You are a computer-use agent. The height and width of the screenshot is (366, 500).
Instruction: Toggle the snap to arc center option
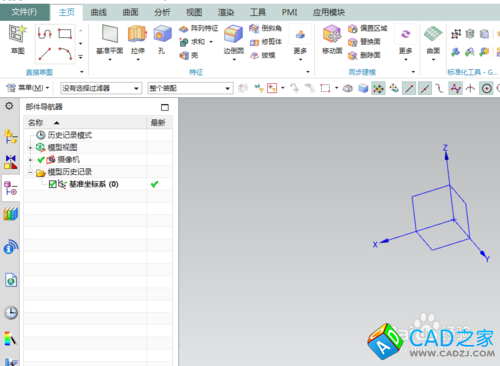click(x=486, y=88)
